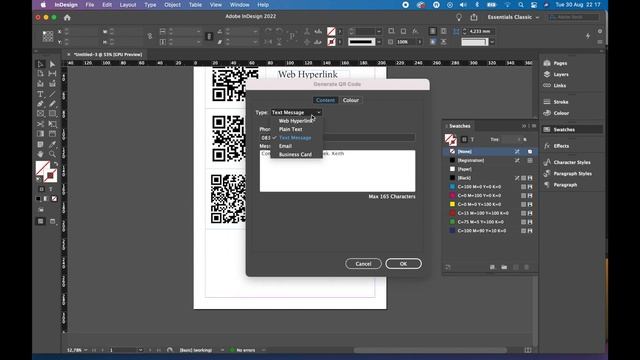This screenshot has height=360, width=640.
Task: Select the Pen tool
Action: (x=40, y=104)
